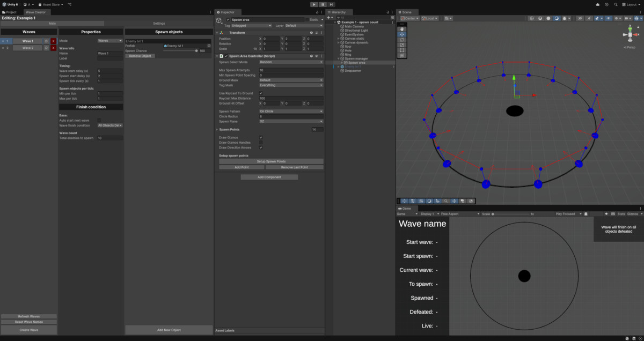Open the global Search magnifier icon

click(615, 4)
